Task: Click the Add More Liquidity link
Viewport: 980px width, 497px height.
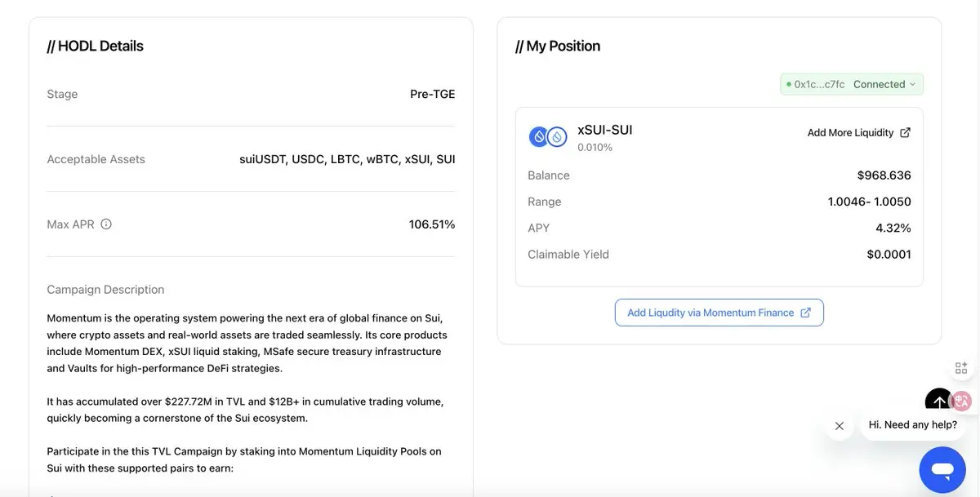Action: click(850, 133)
